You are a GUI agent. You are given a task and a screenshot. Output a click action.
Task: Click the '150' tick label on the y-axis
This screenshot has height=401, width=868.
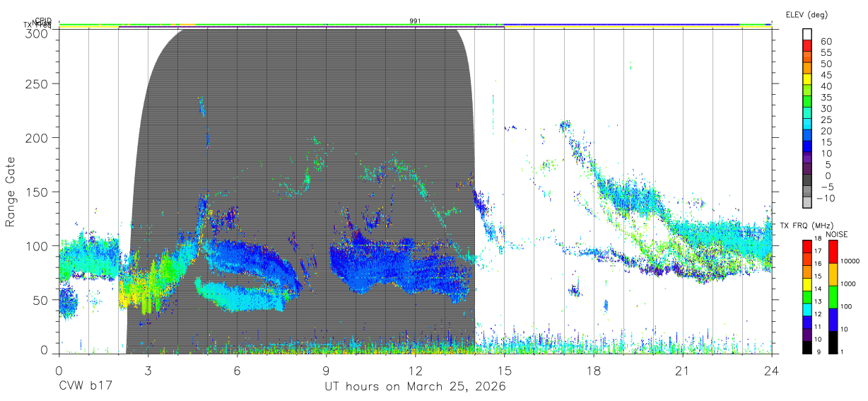coord(37,192)
